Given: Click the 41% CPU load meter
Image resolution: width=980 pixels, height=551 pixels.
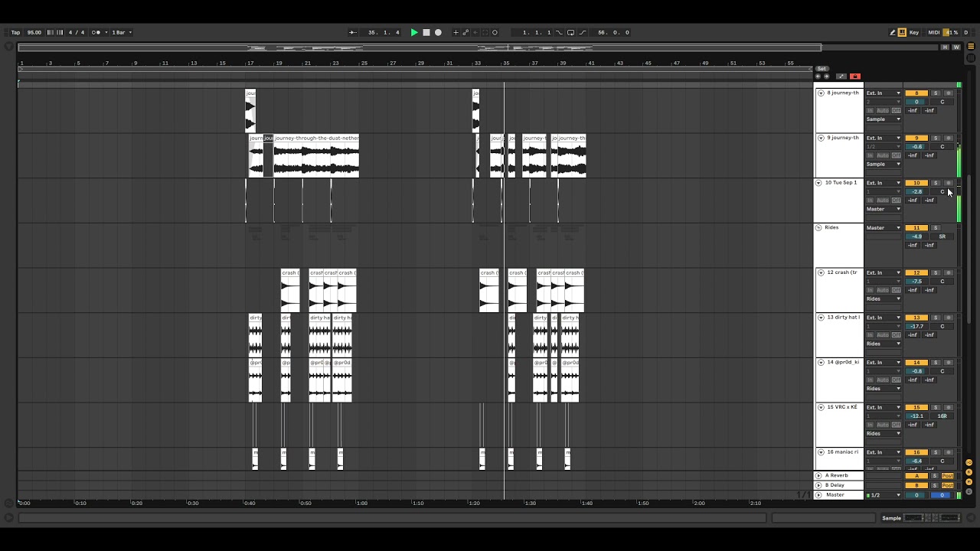Looking at the screenshot, I should click(951, 32).
